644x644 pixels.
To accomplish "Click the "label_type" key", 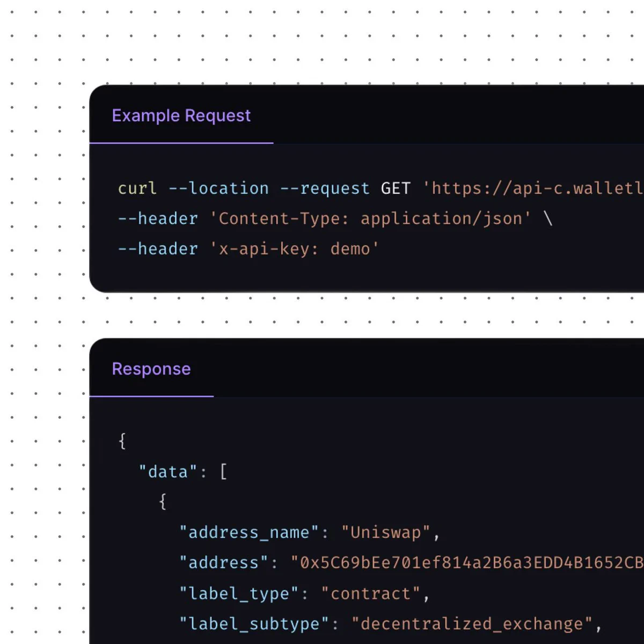I will coord(239,594).
